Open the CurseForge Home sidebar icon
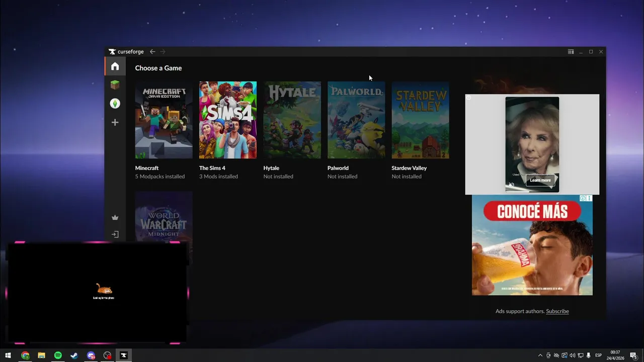The width and height of the screenshot is (644, 362). [115, 66]
